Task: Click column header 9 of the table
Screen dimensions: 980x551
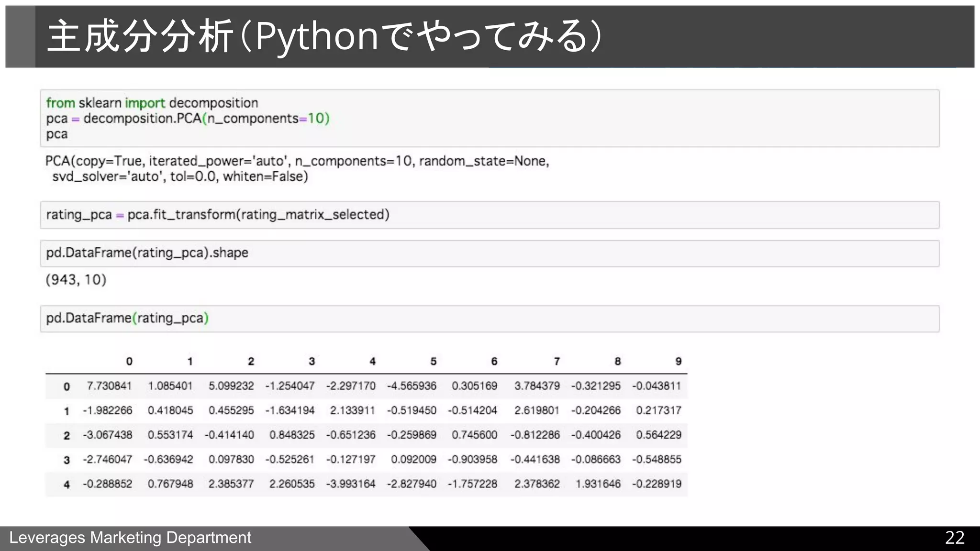Action: (678, 362)
